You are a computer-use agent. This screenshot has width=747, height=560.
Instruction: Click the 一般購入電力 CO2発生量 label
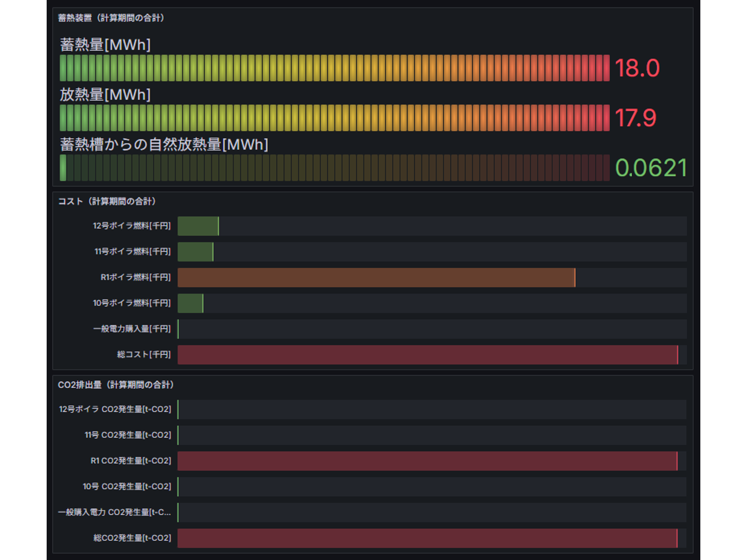pyautogui.click(x=114, y=512)
